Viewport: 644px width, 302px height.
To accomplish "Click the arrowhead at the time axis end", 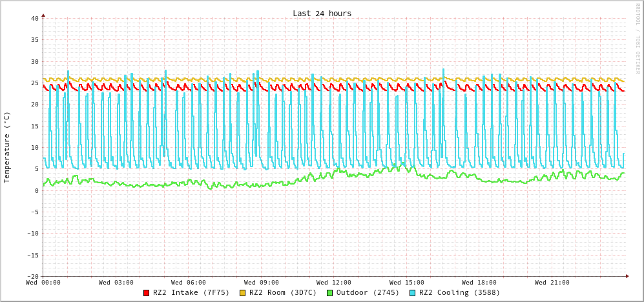I will point(627,276).
